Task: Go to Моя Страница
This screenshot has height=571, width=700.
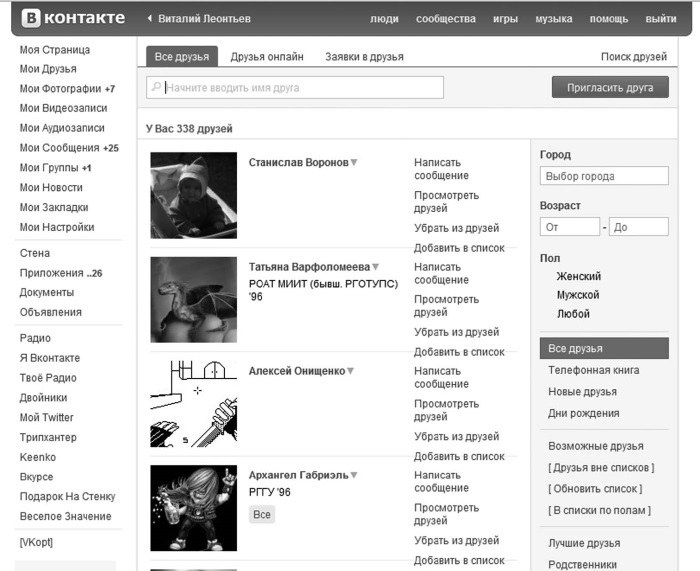Action: (54, 50)
